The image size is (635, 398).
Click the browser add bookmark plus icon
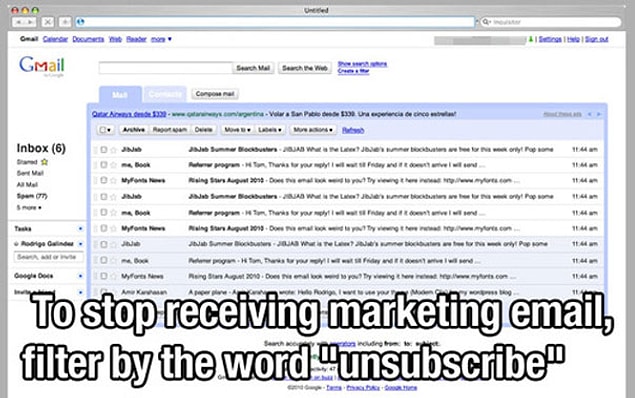point(65,22)
